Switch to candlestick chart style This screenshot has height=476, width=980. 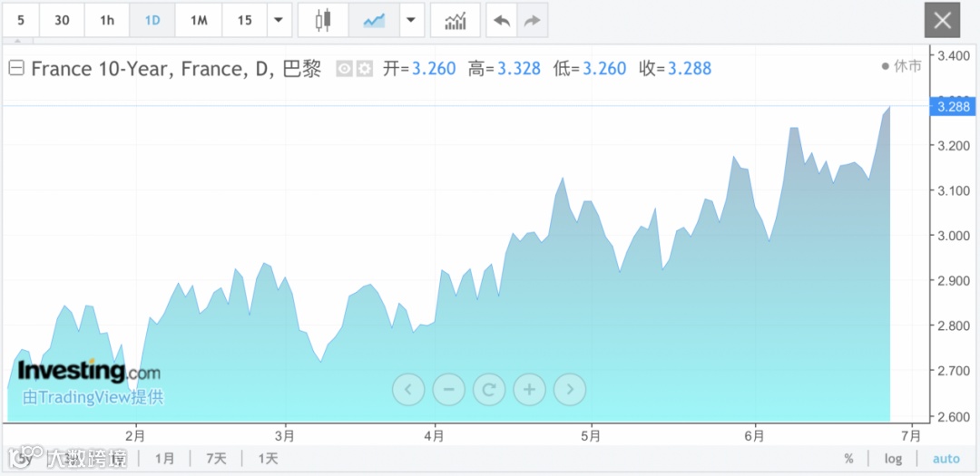[x=323, y=20]
